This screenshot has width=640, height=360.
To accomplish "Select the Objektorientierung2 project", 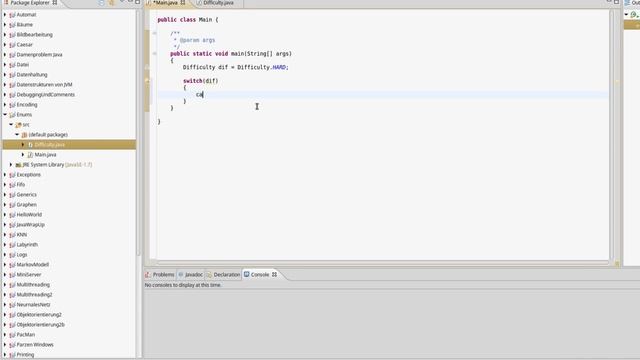I will tap(39, 315).
